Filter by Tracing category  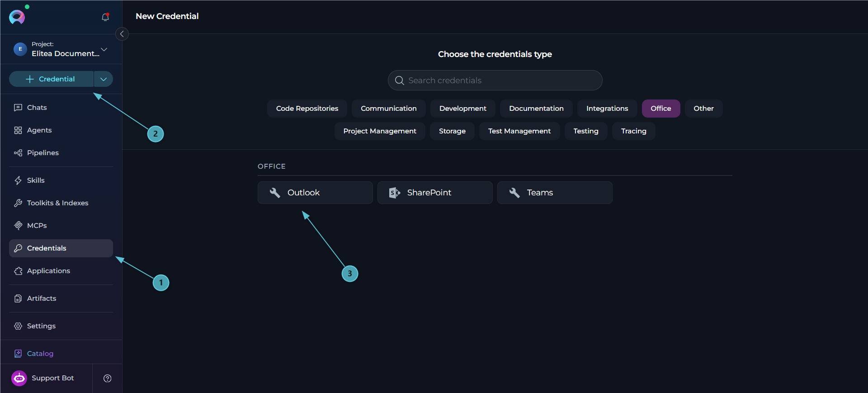[x=634, y=131]
